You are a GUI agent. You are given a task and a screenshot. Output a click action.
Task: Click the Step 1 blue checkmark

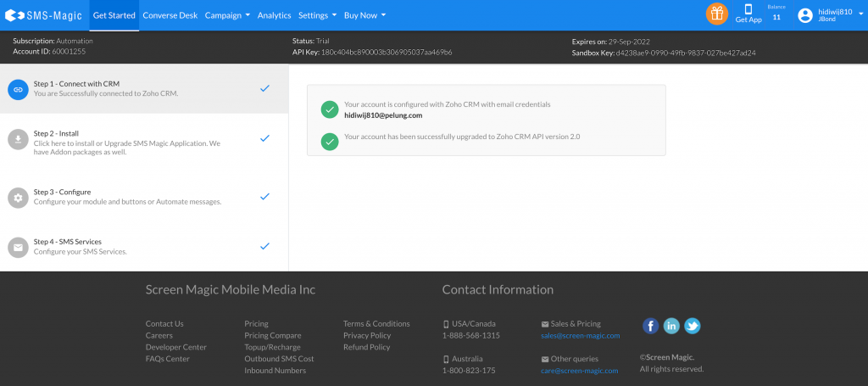click(264, 88)
